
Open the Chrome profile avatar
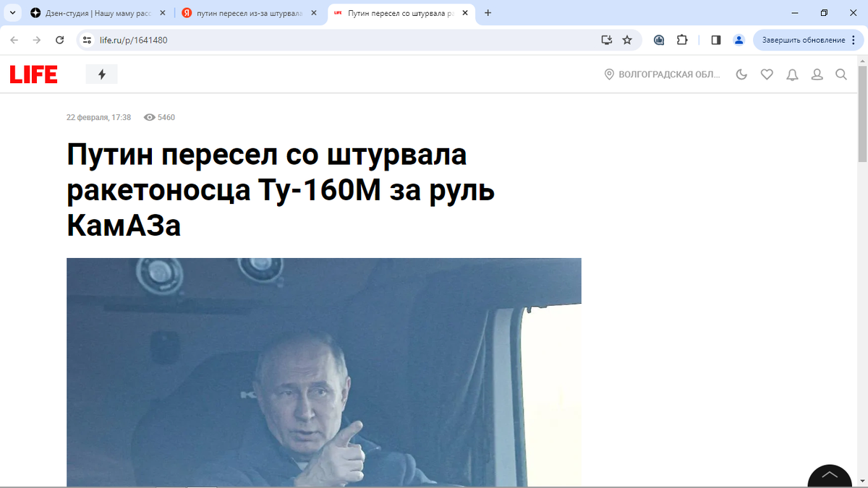[739, 40]
